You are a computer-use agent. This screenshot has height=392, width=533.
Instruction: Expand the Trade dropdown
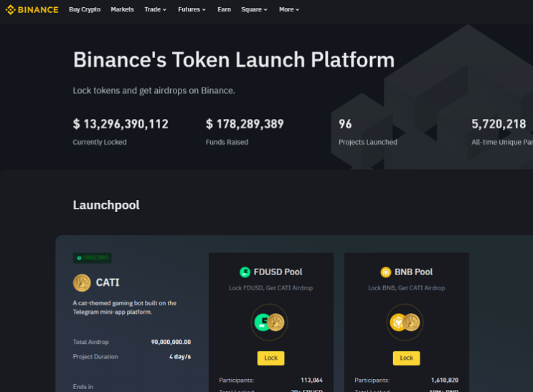coord(156,9)
